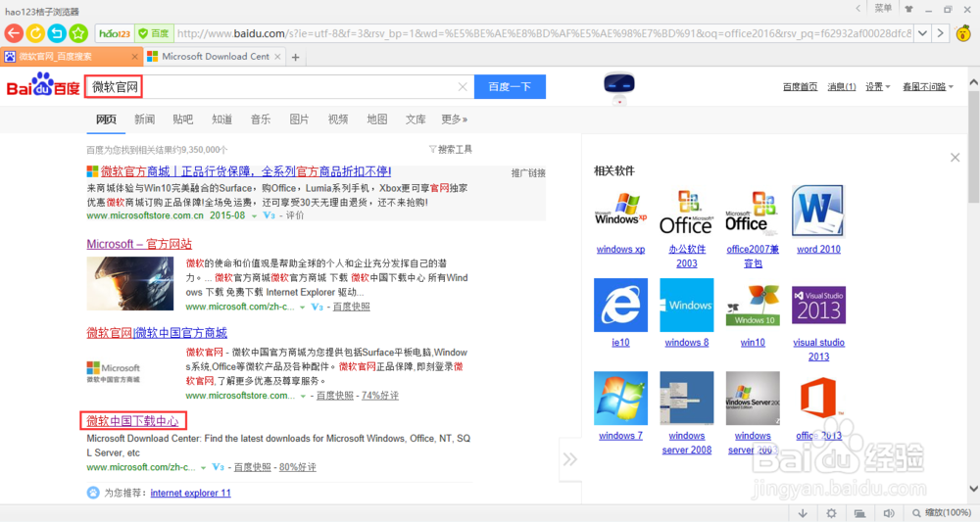Click the skin shirt icon in title bar
Screen dimensions: 980x522
(908, 9)
